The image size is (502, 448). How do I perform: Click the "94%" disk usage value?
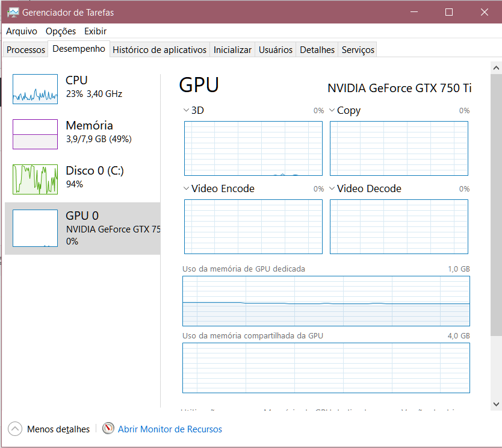pos(74,184)
